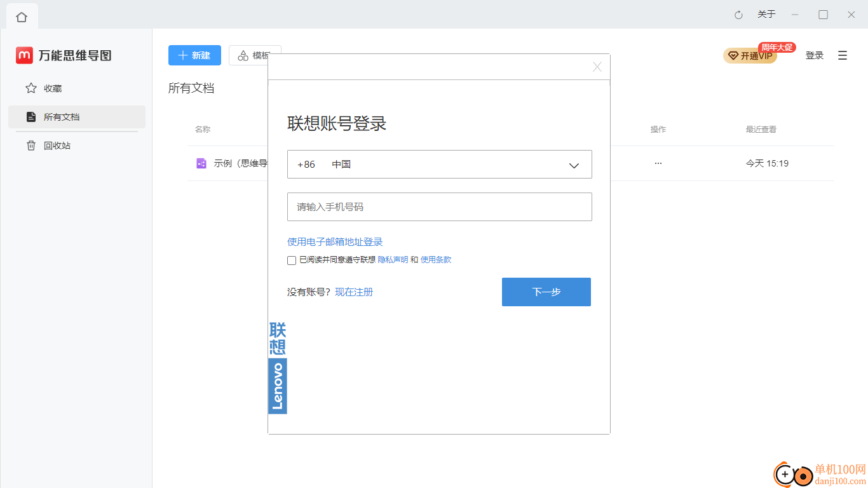Click the 周年大促 promo tag
The height and width of the screenshot is (488, 868).
click(777, 48)
